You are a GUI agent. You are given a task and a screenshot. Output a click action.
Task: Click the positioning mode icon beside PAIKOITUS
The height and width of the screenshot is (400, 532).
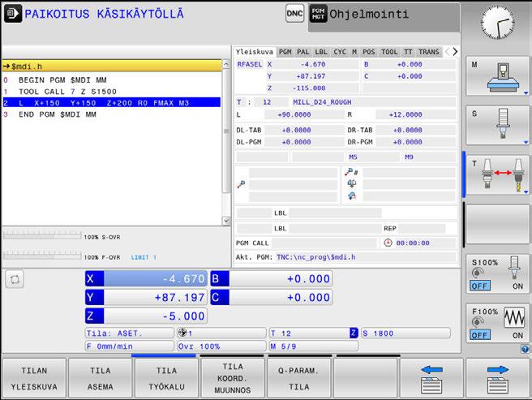click(x=13, y=14)
